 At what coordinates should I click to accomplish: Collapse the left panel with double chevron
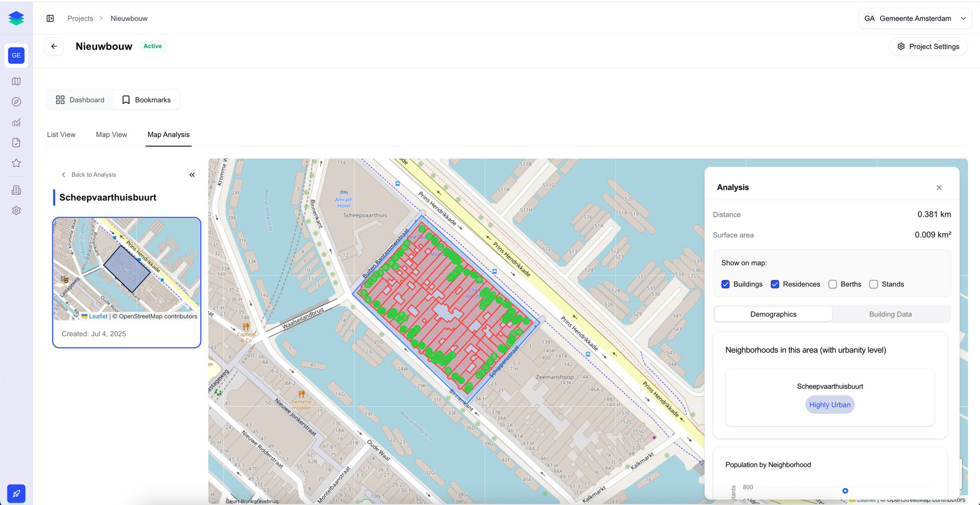[x=192, y=175]
